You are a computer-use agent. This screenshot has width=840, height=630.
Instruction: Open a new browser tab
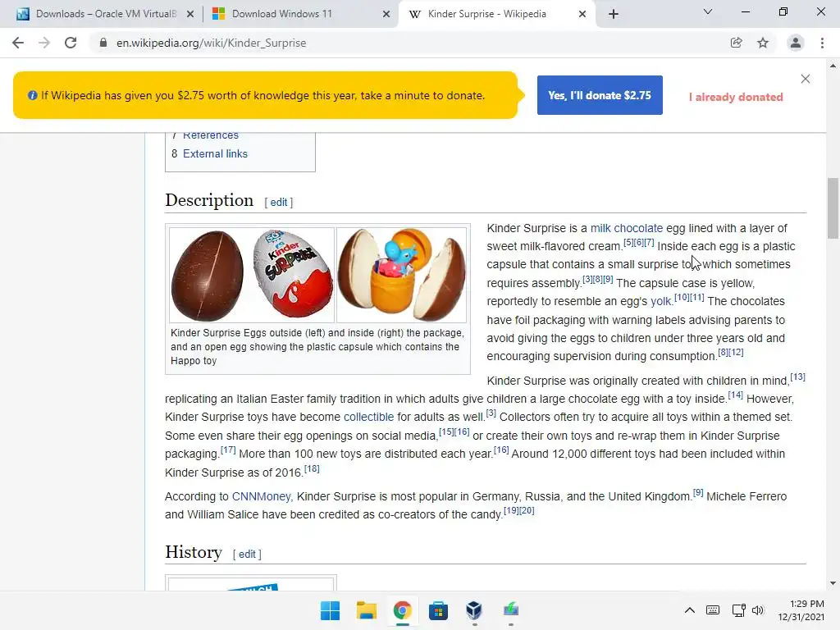614,14
